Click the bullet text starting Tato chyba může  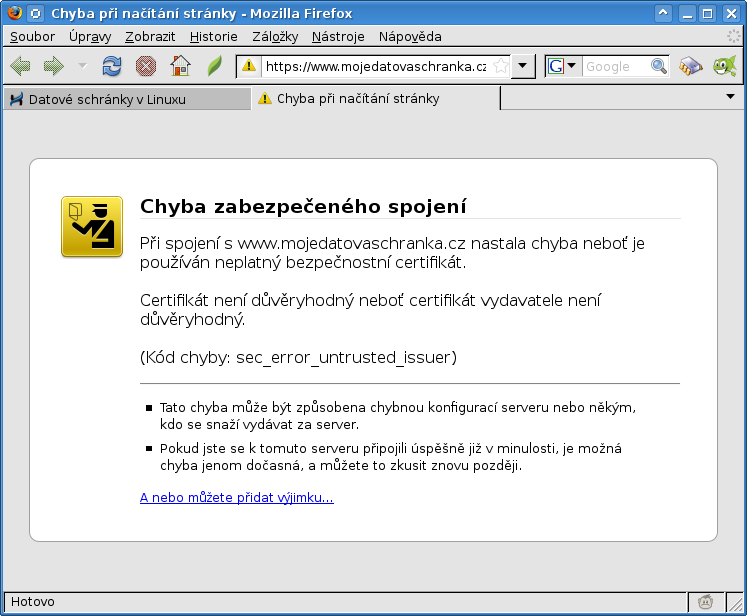coord(398,416)
